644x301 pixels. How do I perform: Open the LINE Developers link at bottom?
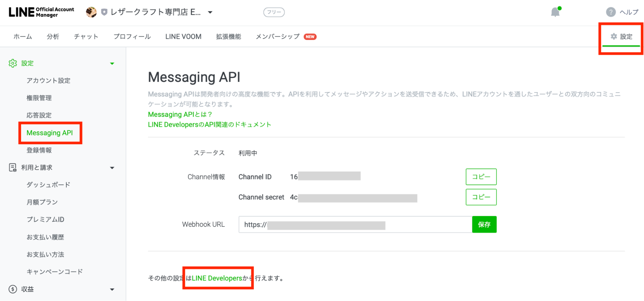[x=217, y=278]
